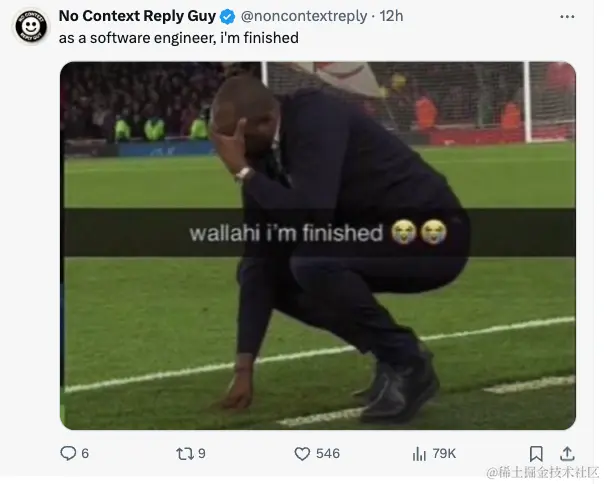Open No Context Reply Guy profile avatar
The image size is (604, 484).
coord(31,26)
